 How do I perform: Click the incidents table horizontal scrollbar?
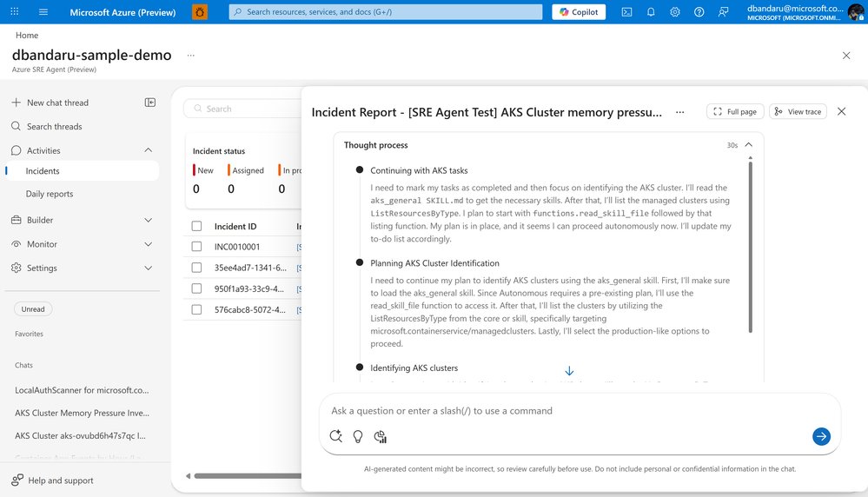pyautogui.click(x=248, y=476)
